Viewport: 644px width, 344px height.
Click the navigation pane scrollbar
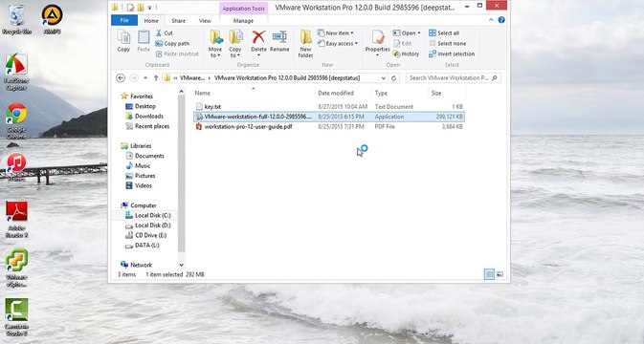coord(181,174)
